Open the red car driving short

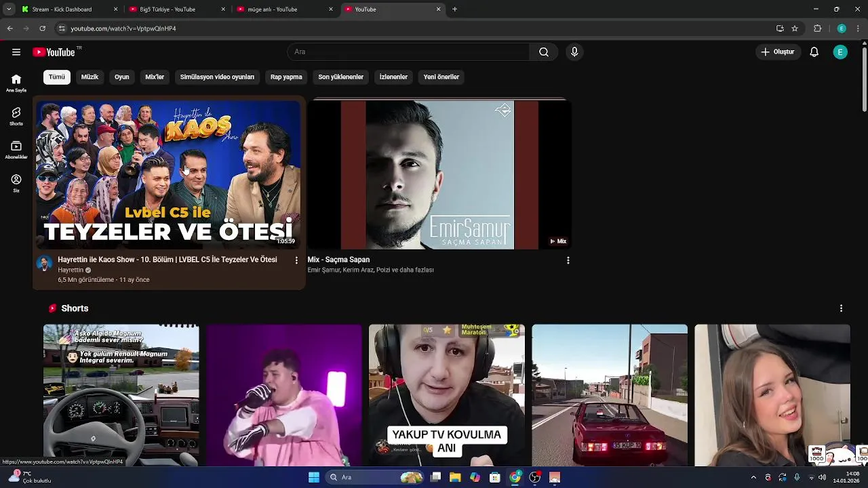610,395
